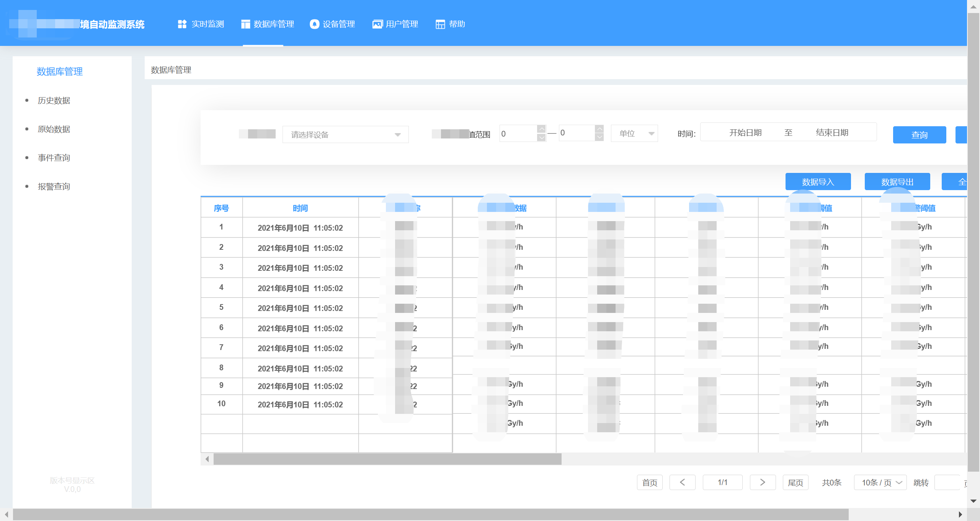The height and width of the screenshot is (521, 980).
Task: Go to 尾页 last page
Action: pyautogui.click(x=795, y=482)
